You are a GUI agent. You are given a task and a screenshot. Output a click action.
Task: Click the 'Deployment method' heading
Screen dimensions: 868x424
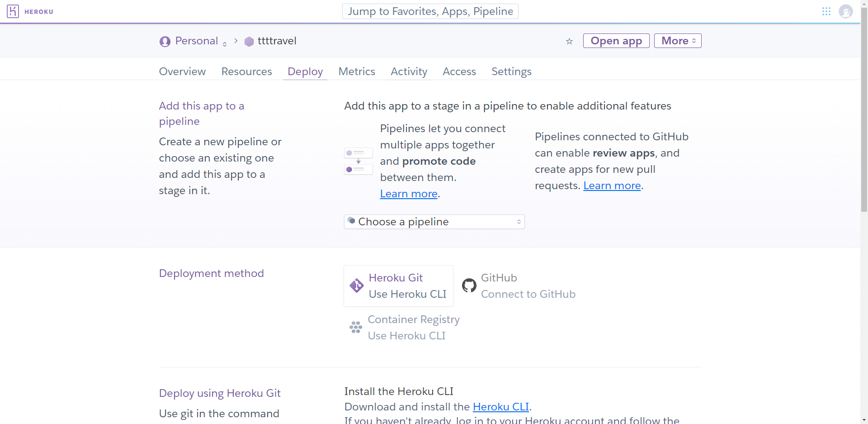(x=211, y=273)
